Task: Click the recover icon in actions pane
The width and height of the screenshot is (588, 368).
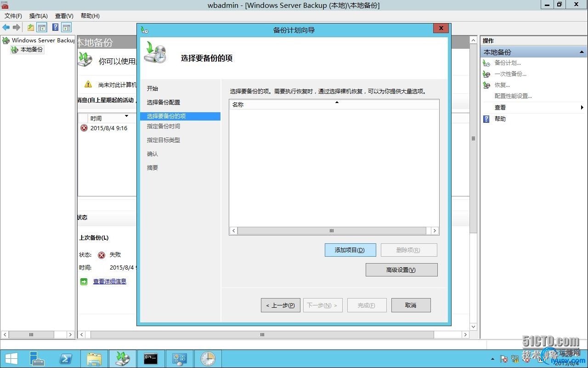Action: point(486,85)
